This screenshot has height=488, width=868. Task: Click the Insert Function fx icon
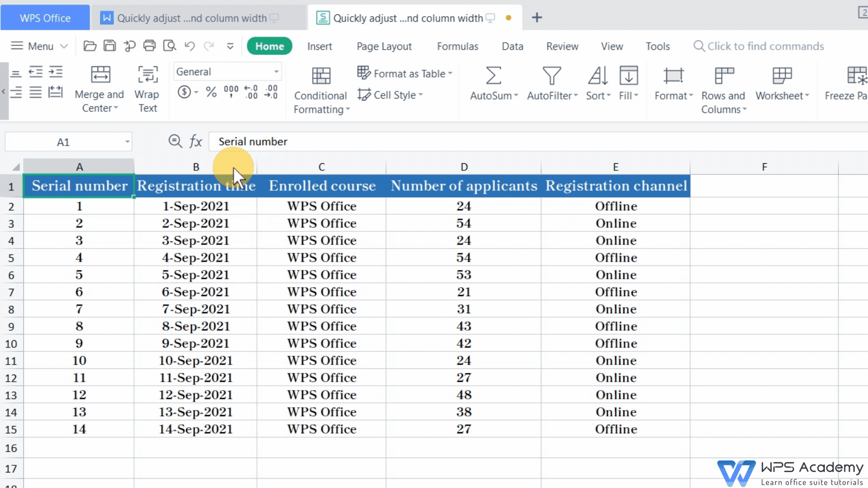195,142
